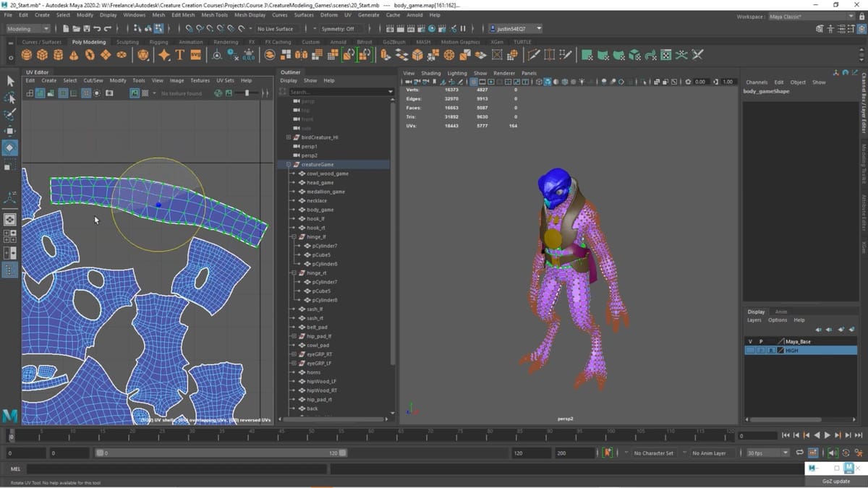Select the arrow Select tool in toolbox

tap(10, 81)
